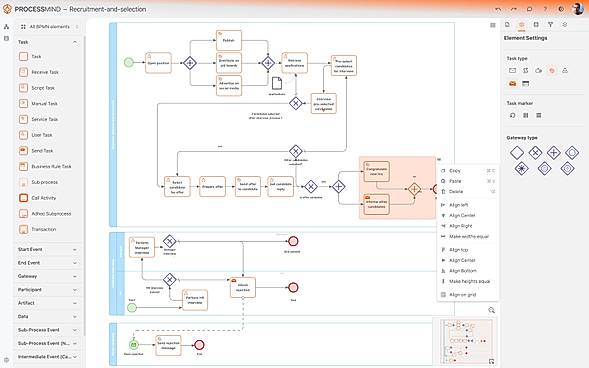Toggle the parallel multi-instance task marker
589x368 pixels.
[526, 115]
